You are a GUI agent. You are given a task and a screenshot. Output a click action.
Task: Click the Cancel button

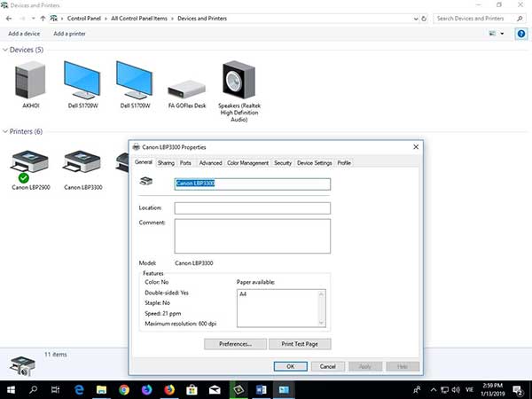click(x=327, y=366)
